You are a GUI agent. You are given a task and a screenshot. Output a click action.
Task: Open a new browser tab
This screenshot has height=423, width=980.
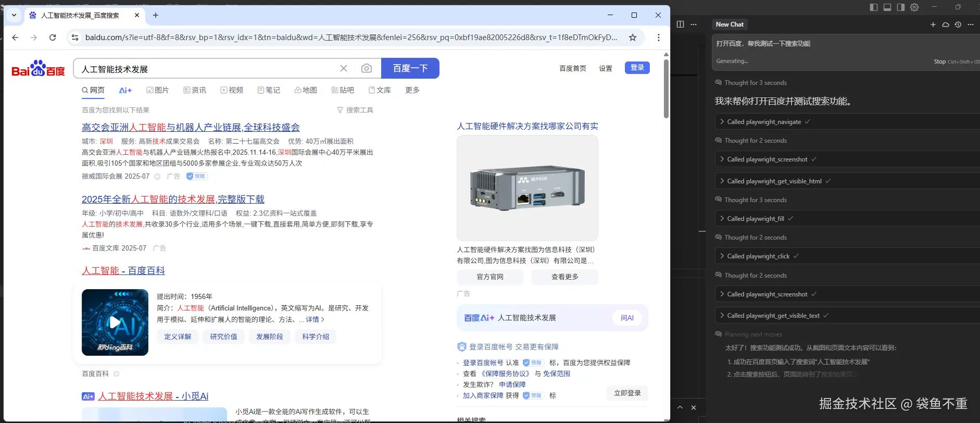[x=156, y=15]
